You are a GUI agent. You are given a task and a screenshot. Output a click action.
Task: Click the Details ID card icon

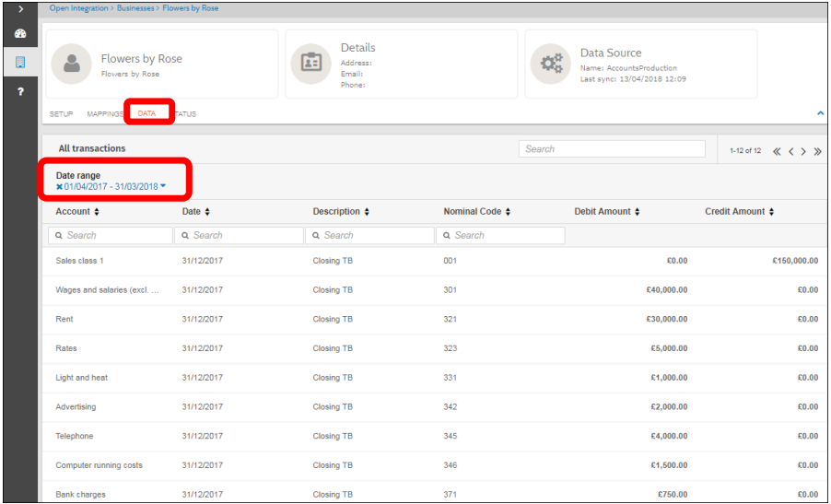click(x=311, y=64)
